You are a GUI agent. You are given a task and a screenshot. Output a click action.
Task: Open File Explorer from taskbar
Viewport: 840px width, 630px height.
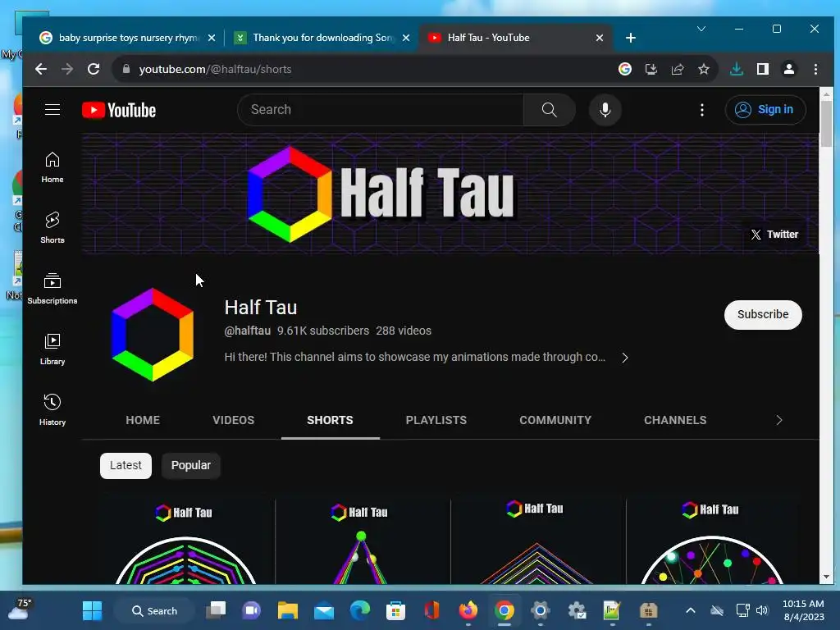pyautogui.click(x=288, y=610)
